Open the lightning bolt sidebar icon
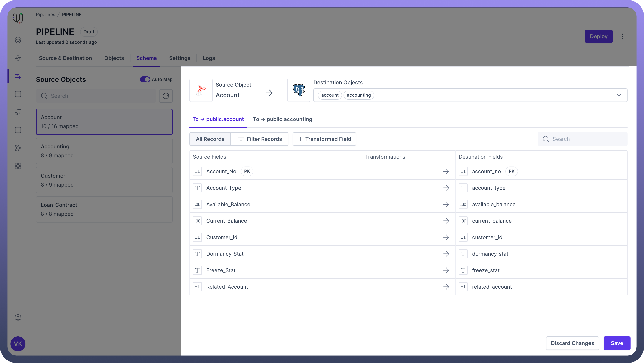The image size is (644, 363). point(18,58)
